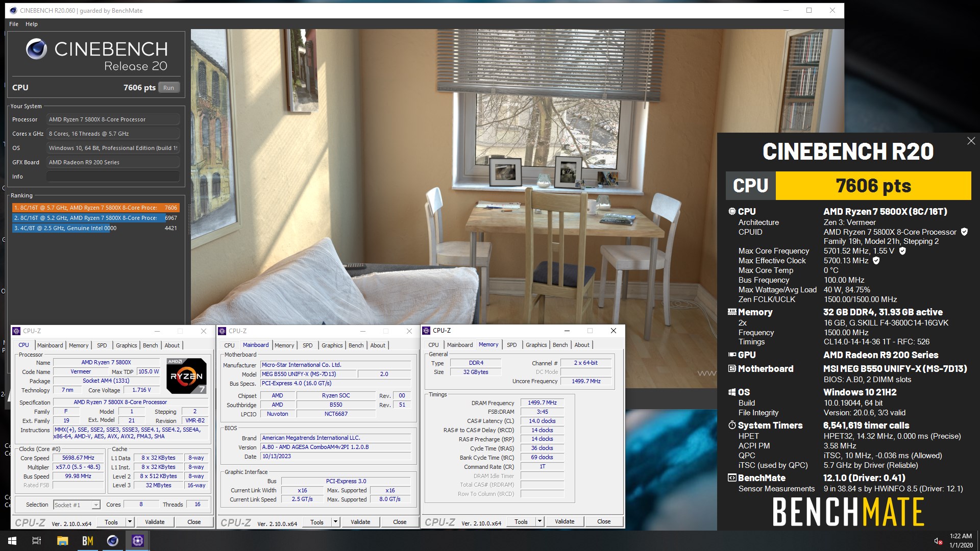Click the CPU chip icon in BenchMate panel
Viewport: 980px width, 551px height.
(732, 211)
